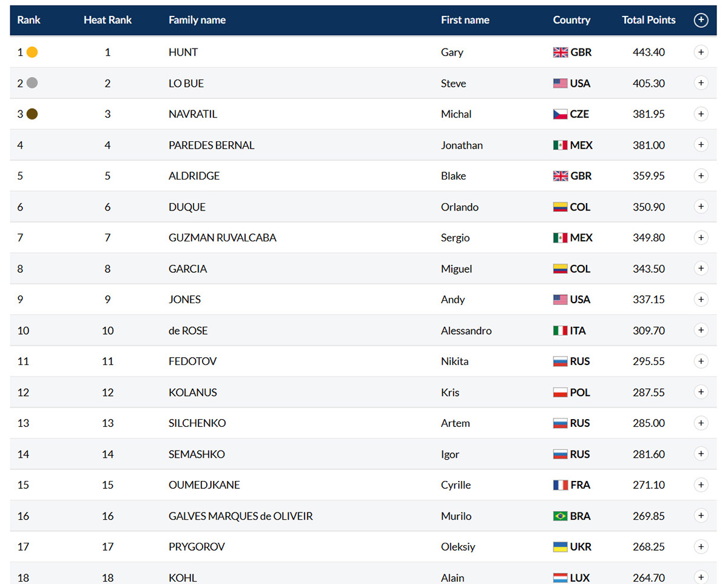Viewport: 728px width, 584px height.
Task: Click the Great Britain flag in Hunt's row
Action: point(561,52)
